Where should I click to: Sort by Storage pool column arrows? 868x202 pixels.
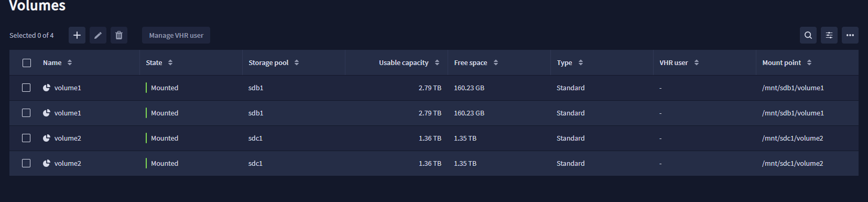[297, 62]
